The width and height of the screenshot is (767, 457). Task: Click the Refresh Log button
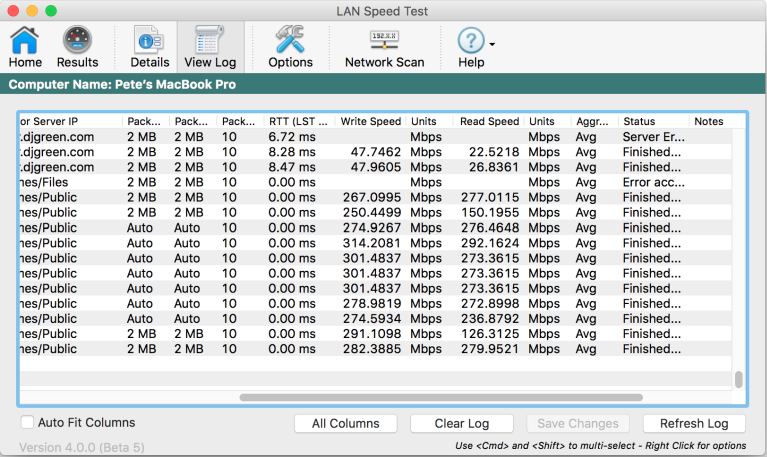point(694,423)
